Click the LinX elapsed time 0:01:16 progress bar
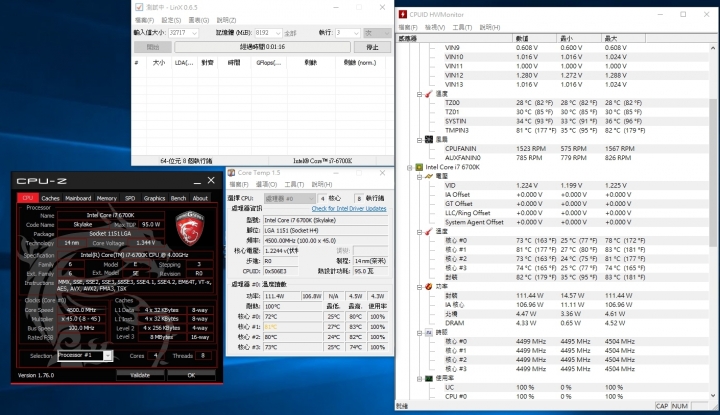 tap(262, 47)
